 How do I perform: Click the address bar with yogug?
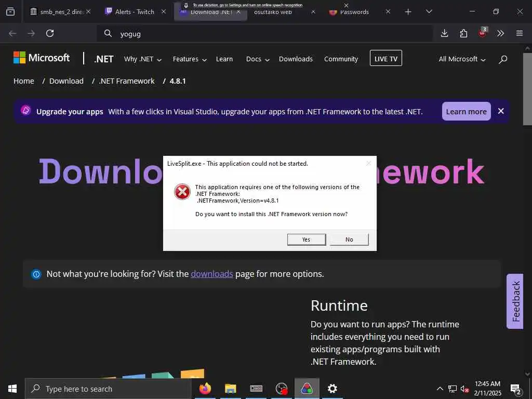[x=264, y=33]
